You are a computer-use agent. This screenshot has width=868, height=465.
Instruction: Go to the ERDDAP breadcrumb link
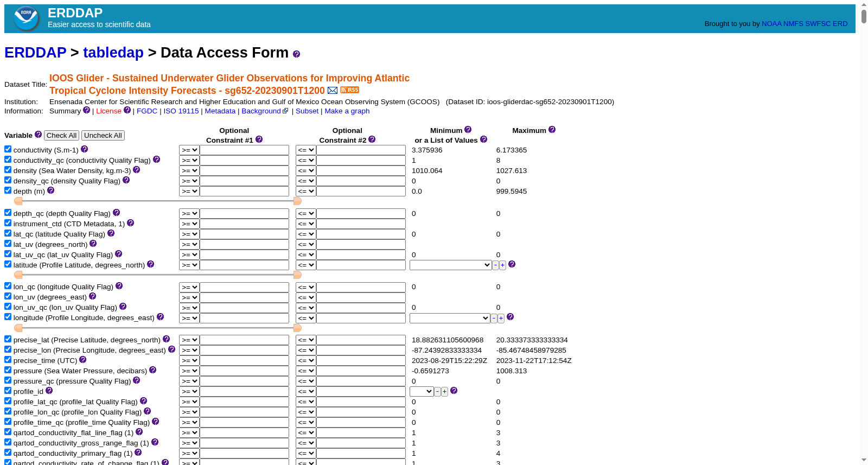click(35, 53)
